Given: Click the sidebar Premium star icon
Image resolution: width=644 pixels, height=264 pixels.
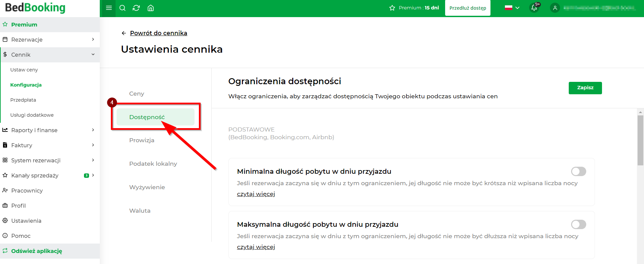Looking at the screenshot, I should pyautogui.click(x=5, y=24).
